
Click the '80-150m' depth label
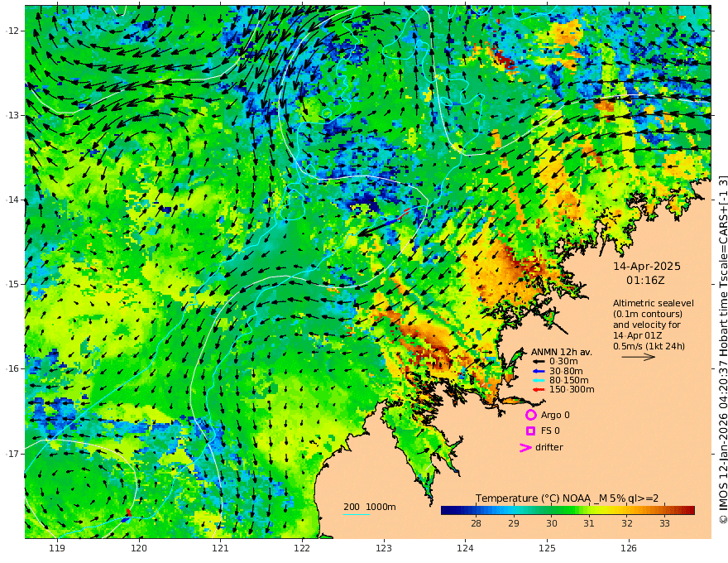pyautogui.click(x=569, y=381)
